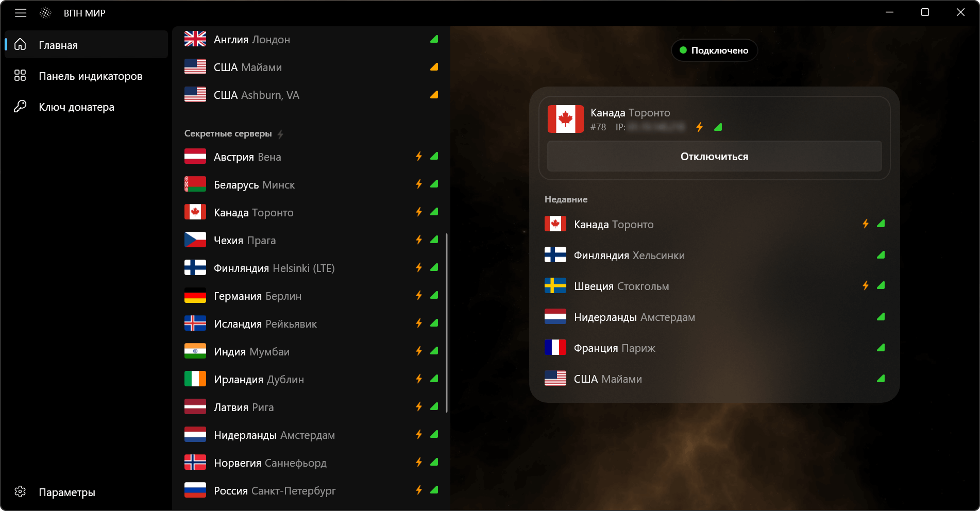980x511 pixels.
Task: Click the Ключ донатера key icon
Action: tap(20, 107)
